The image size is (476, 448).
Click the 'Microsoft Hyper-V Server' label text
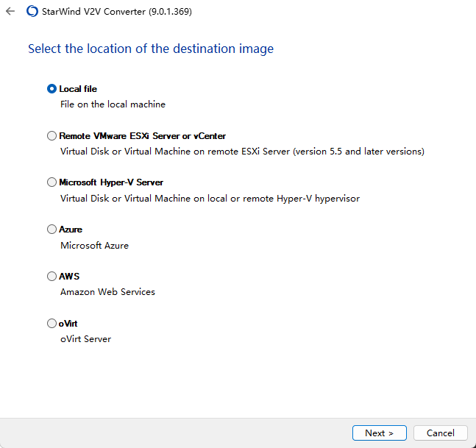[111, 182]
